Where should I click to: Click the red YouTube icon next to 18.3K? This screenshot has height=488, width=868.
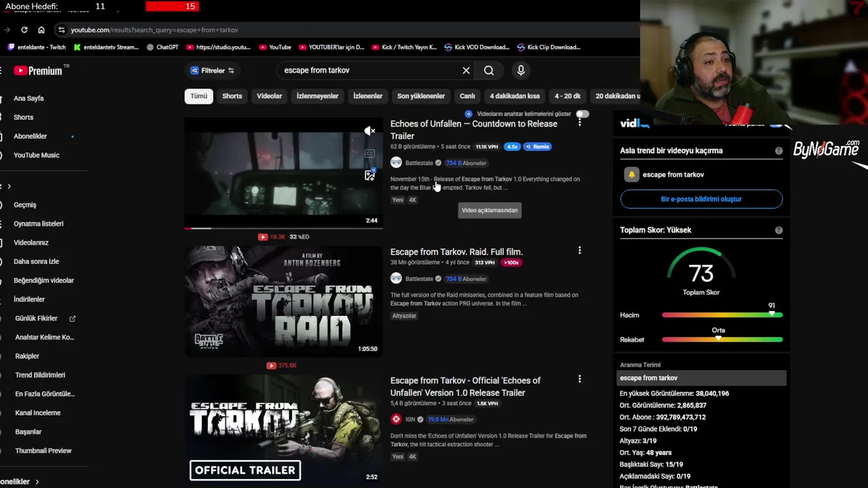262,237
